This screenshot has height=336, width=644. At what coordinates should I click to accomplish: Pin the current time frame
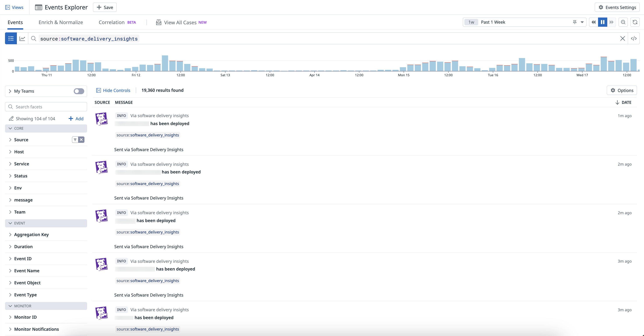click(x=575, y=22)
